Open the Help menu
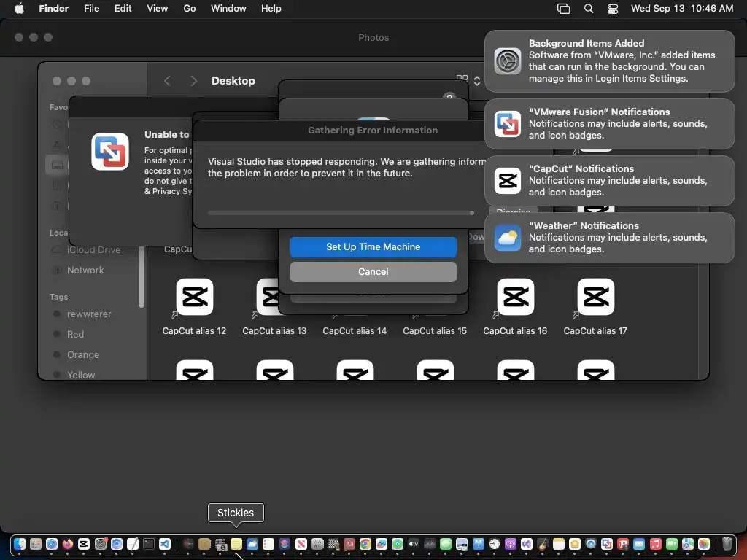747x560 pixels. 271,9
